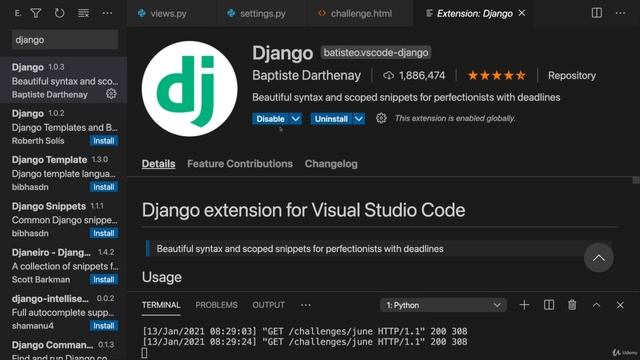Install Django Snippets extension
This screenshot has width=640, height=360.
click(104, 233)
